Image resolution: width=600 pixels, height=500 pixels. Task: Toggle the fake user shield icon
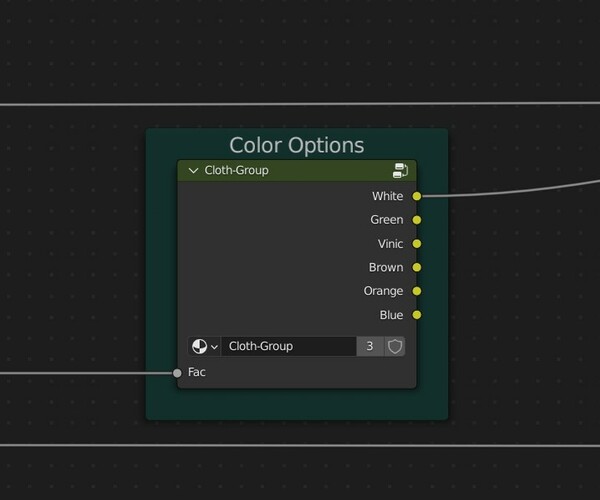pyautogui.click(x=395, y=347)
